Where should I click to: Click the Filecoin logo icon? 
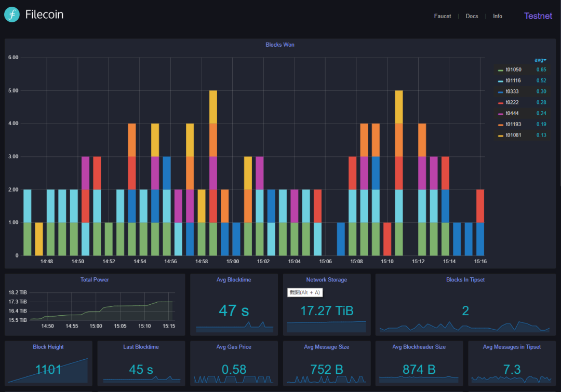tap(12, 15)
